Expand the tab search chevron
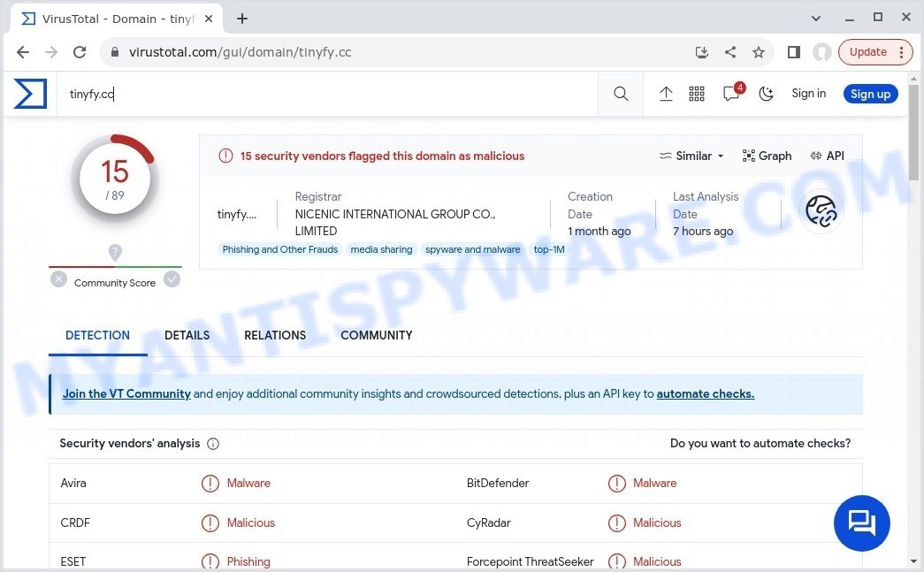 pyautogui.click(x=816, y=19)
